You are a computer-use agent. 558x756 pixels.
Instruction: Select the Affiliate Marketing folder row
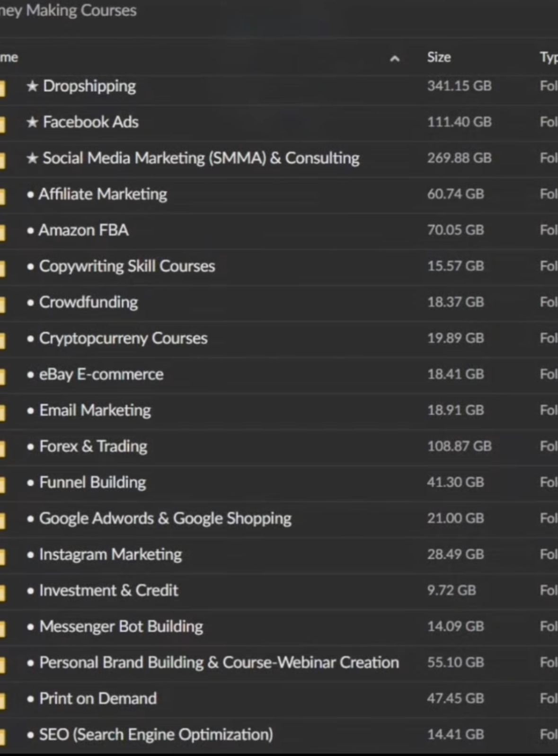(103, 194)
